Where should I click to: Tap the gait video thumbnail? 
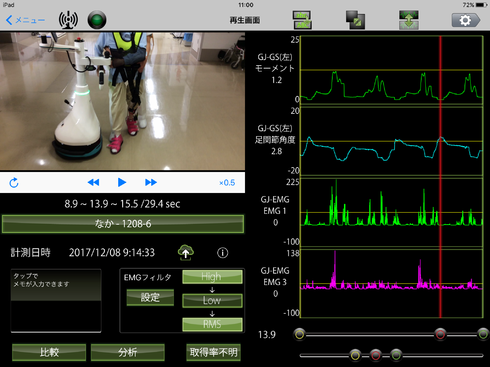coord(122,101)
